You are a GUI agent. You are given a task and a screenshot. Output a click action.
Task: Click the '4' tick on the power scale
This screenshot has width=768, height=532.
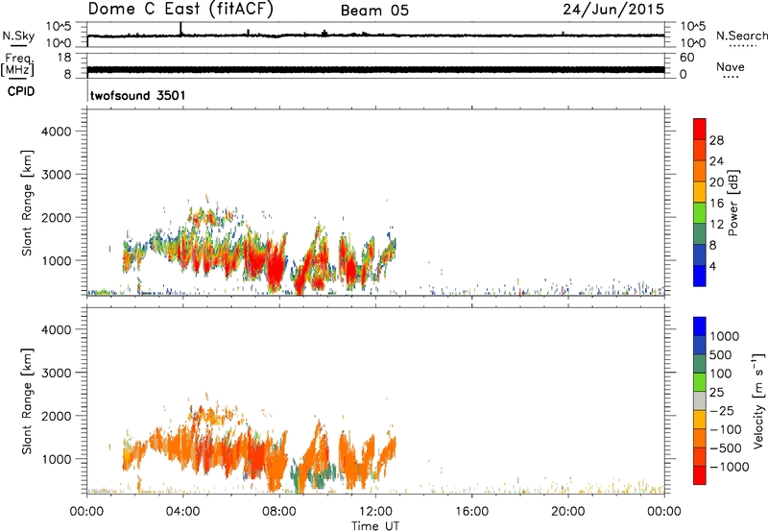pos(712,266)
